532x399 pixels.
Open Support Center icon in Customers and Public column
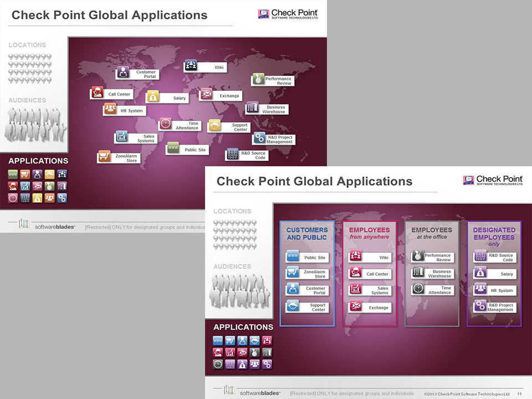click(293, 306)
